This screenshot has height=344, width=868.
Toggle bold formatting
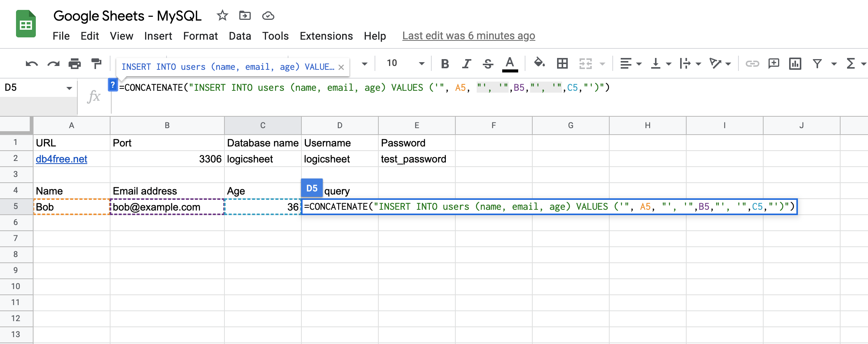(x=445, y=64)
